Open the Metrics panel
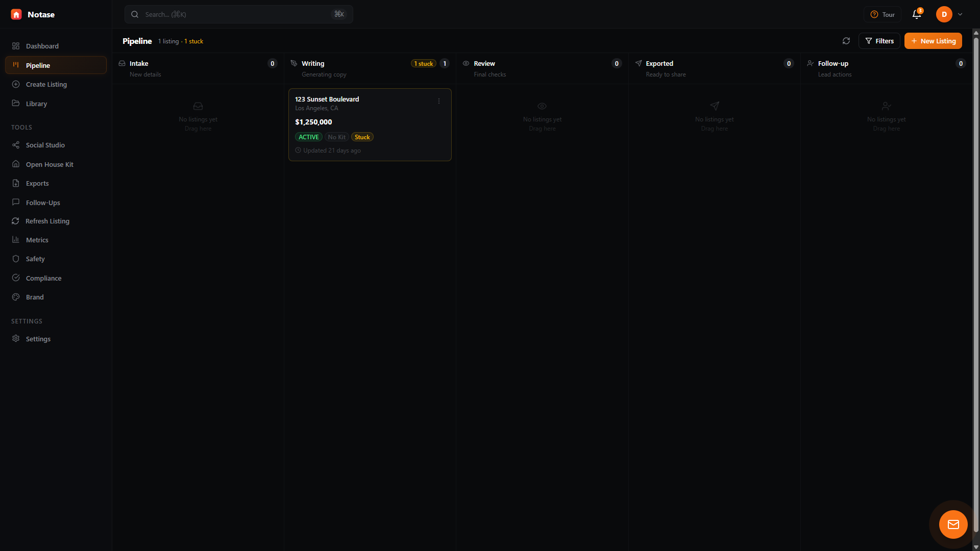 click(36, 240)
